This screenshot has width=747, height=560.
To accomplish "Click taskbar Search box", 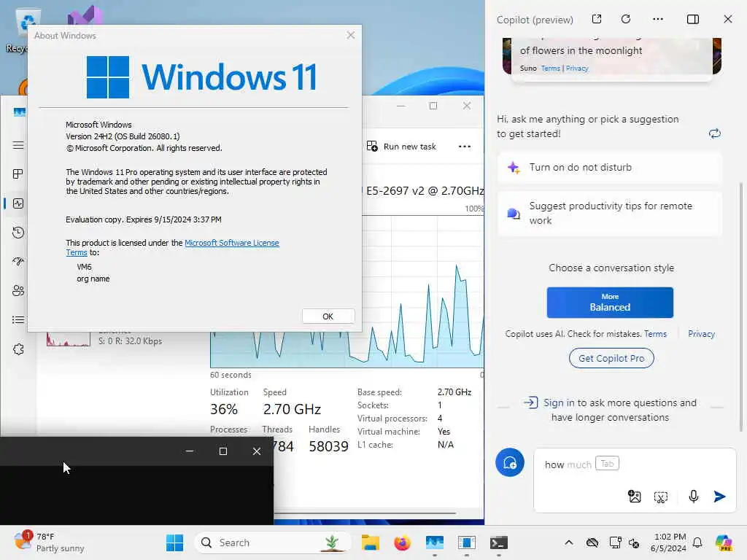I will [273, 542].
